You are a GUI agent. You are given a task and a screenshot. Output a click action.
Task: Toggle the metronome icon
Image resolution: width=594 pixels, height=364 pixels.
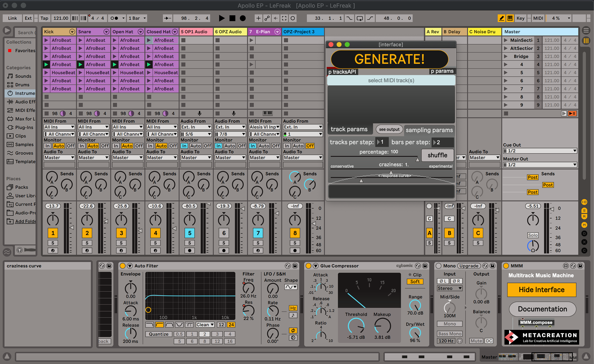point(114,18)
